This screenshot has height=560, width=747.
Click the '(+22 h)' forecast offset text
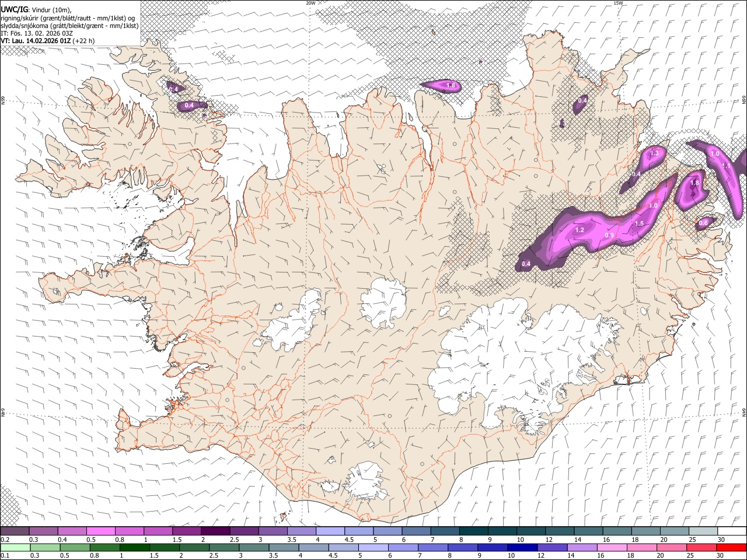coord(84,41)
